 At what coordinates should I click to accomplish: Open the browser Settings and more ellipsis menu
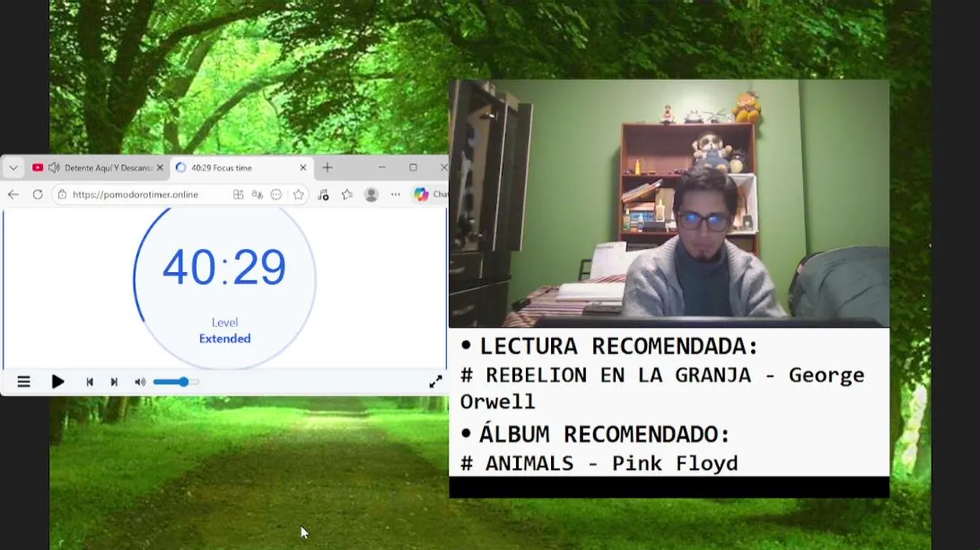pos(395,195)
